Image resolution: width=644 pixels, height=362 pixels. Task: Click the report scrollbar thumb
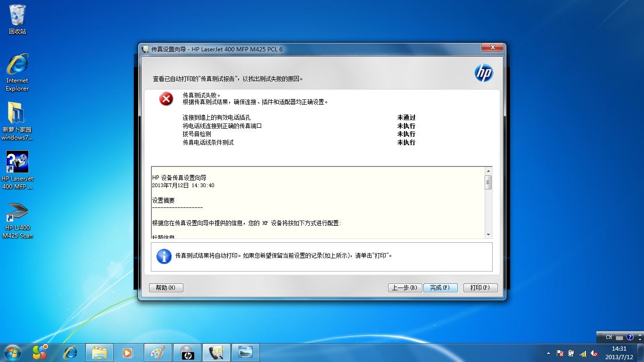[488, 182]
